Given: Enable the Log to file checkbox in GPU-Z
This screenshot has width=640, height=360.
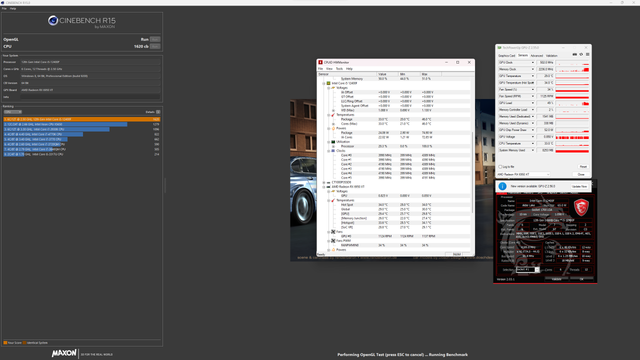Looking at the screenshot, I should [x=500, y=167].
